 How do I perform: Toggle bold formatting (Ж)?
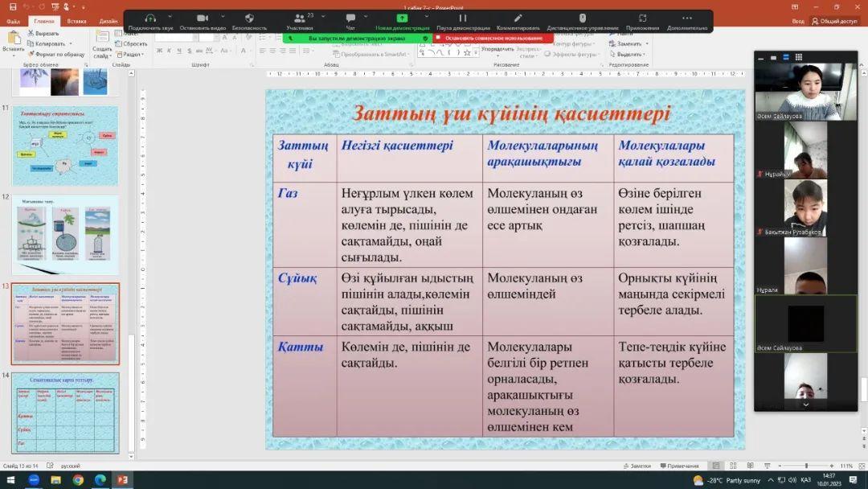click(x=159, y=51)
